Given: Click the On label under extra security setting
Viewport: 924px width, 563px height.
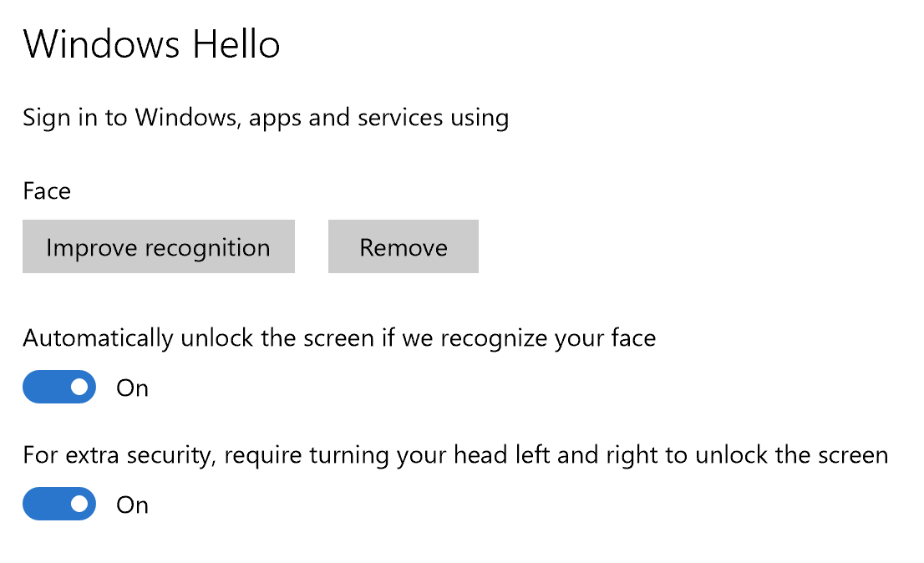Looking at the screenshot, I should tap(131, 505).
